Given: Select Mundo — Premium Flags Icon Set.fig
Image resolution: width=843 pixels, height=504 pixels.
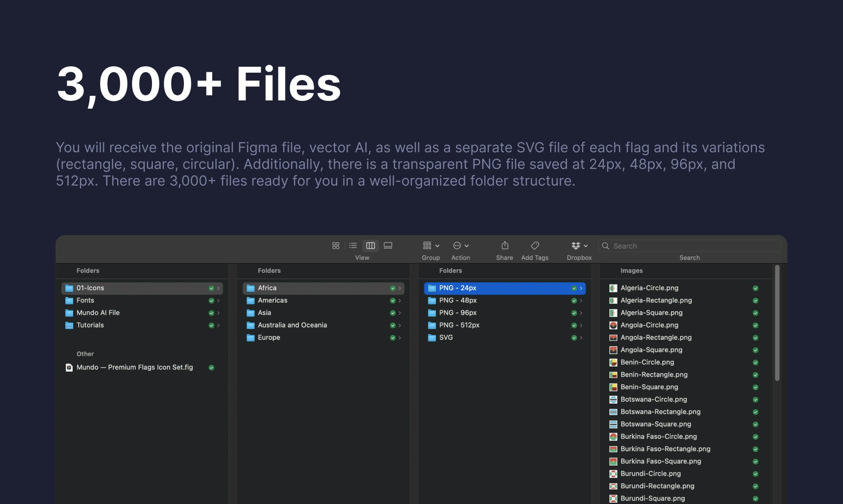Looking at the screenshot, I should pyautogui.click(x=142, y=367).
